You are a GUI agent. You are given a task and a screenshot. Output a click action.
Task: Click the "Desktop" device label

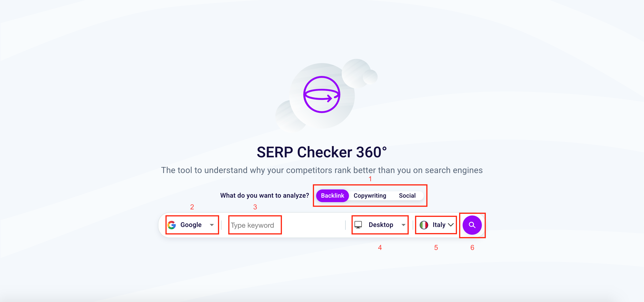tap(381, 225)
